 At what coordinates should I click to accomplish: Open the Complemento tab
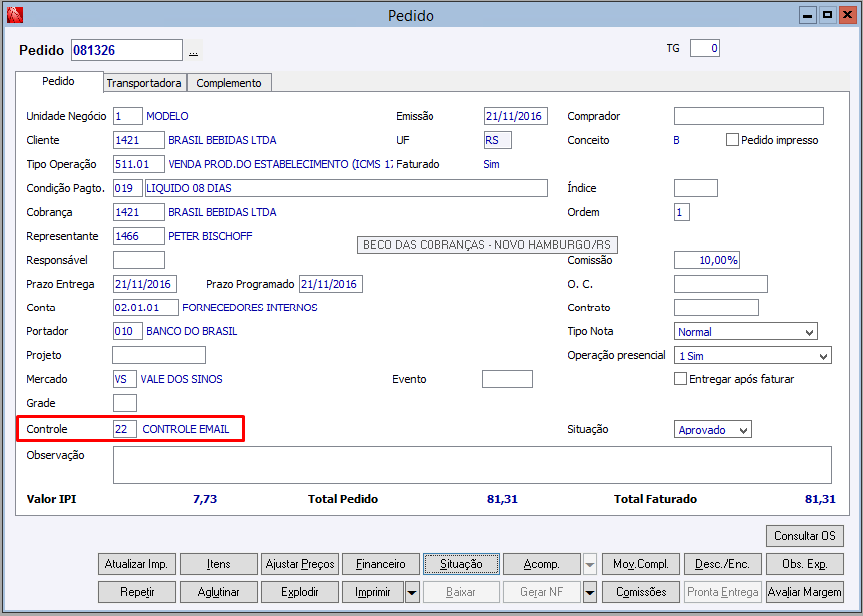tap(229, 83)
